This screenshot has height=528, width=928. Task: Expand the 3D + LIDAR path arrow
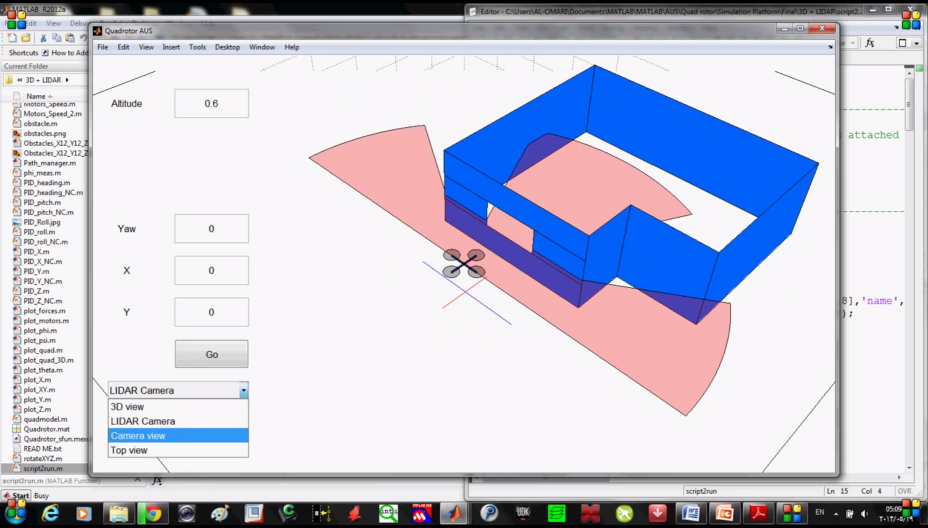tap(67, 80)
